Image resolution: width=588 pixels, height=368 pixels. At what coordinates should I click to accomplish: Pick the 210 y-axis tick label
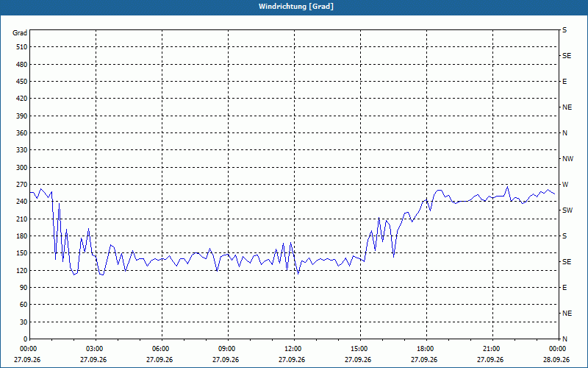pos(22,219)
